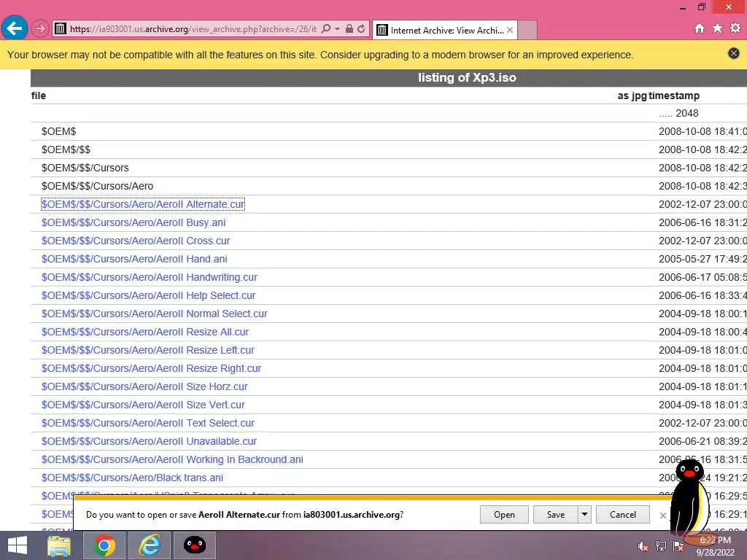The width and height of the screenshot is (747, 560).
Task: Switch to Internet Explorer on the taskbar
Action: (150, 545)
